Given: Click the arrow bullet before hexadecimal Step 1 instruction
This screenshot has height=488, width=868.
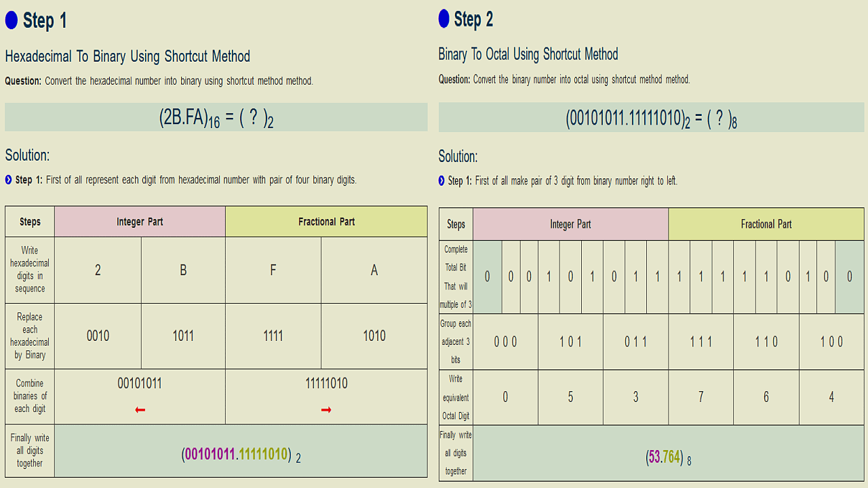Looking at the screenshot, I should pos(9,180).
